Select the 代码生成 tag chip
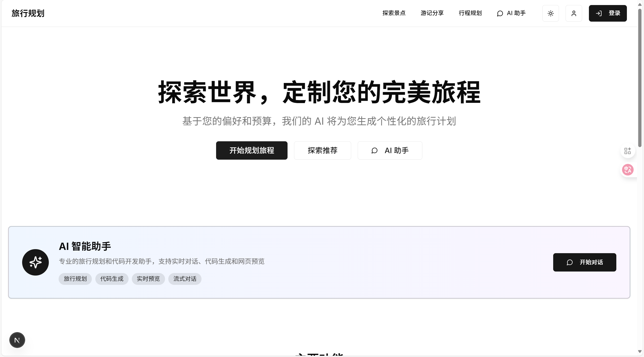The image size is (644, 357). point(112,279)
